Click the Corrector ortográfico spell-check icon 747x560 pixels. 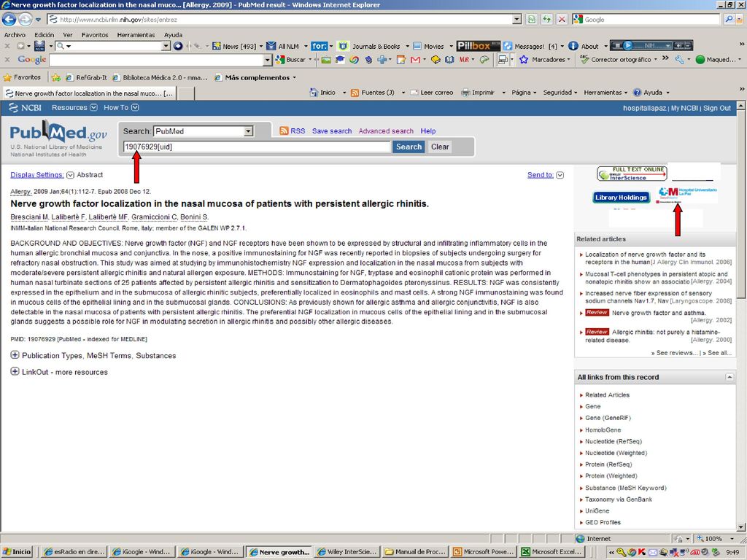584,60
